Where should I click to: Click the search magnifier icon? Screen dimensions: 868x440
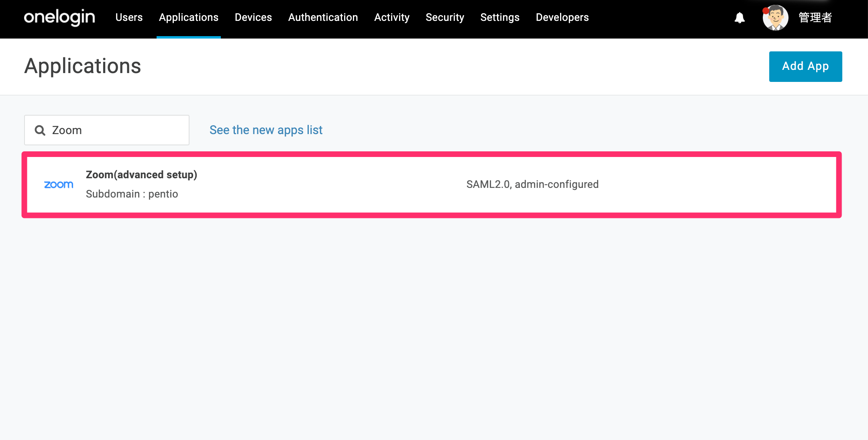coord(40,130)
